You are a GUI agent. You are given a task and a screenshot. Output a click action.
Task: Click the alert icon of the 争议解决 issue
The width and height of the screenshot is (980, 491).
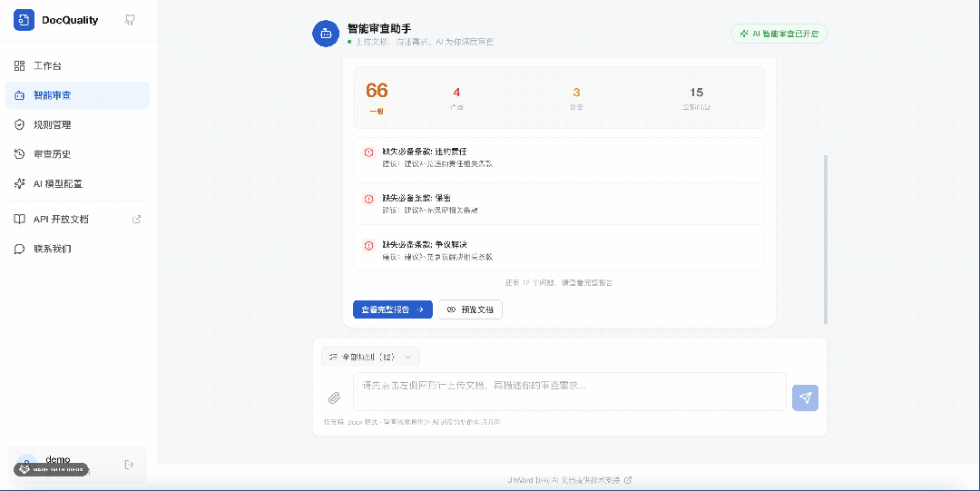point(368,245)
